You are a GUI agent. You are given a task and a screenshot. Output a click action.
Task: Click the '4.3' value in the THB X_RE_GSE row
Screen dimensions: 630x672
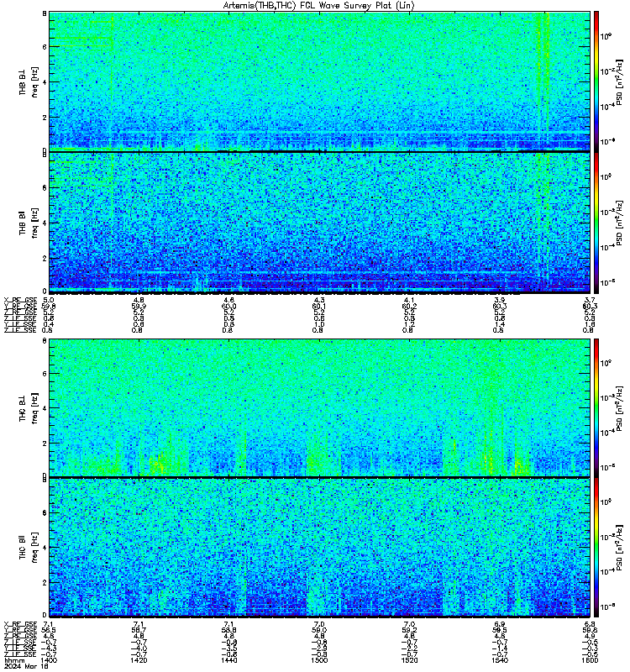(319, 300)
